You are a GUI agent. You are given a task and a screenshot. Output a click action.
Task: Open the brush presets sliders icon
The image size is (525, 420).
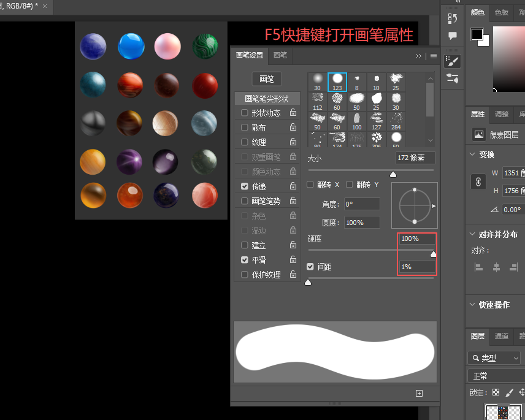pyautogui.click(x=453, y=78)
